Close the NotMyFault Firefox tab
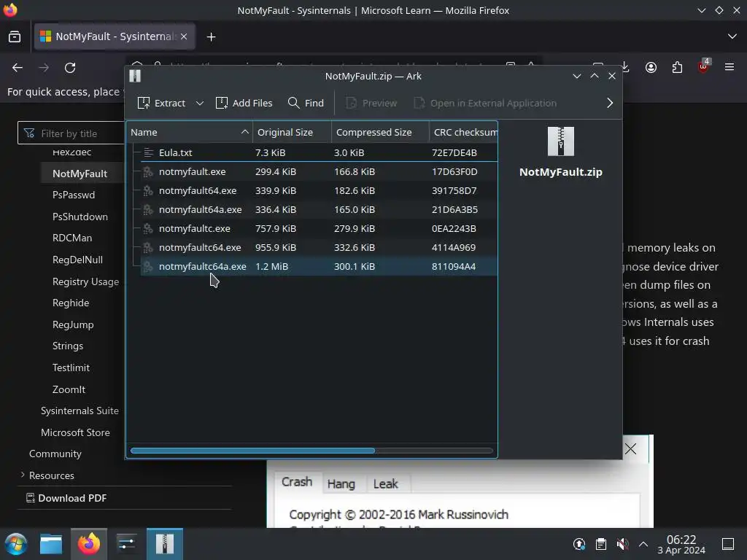 click(x=184, y=36)
